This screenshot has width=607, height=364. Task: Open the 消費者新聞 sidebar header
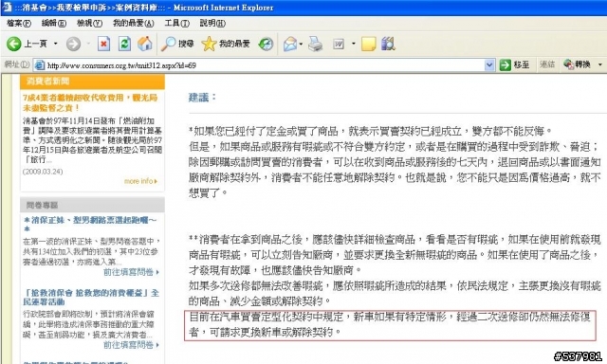click(92, 81)
